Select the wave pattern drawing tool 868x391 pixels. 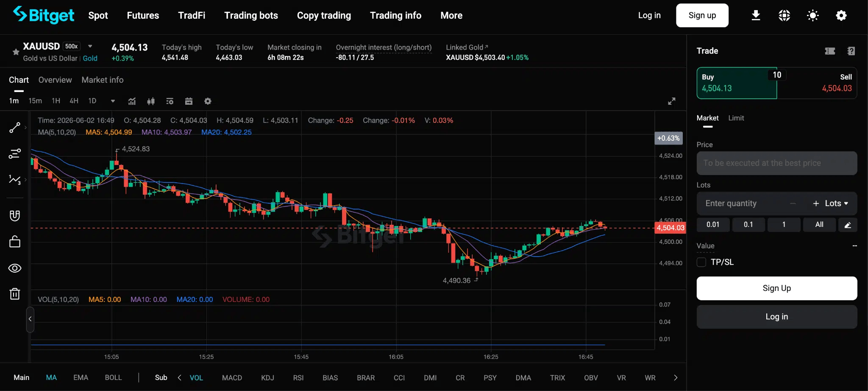tap(14, 180)
